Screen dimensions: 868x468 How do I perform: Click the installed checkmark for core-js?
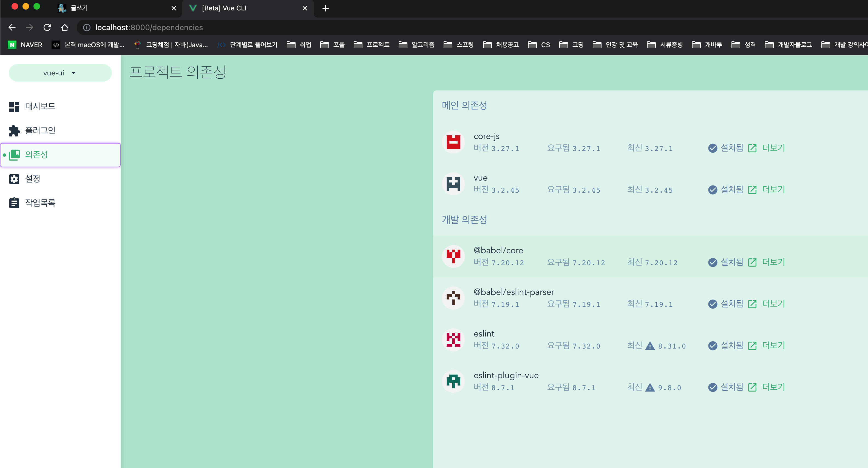[x=712, y=148]
